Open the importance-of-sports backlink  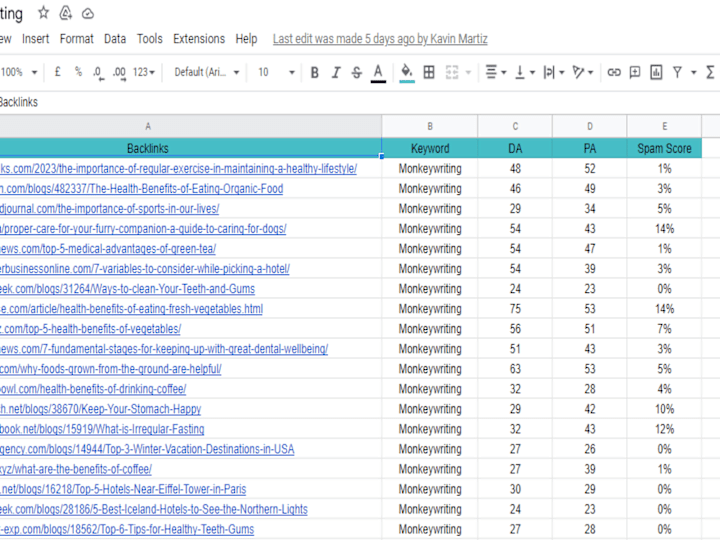tap(109, 209)
